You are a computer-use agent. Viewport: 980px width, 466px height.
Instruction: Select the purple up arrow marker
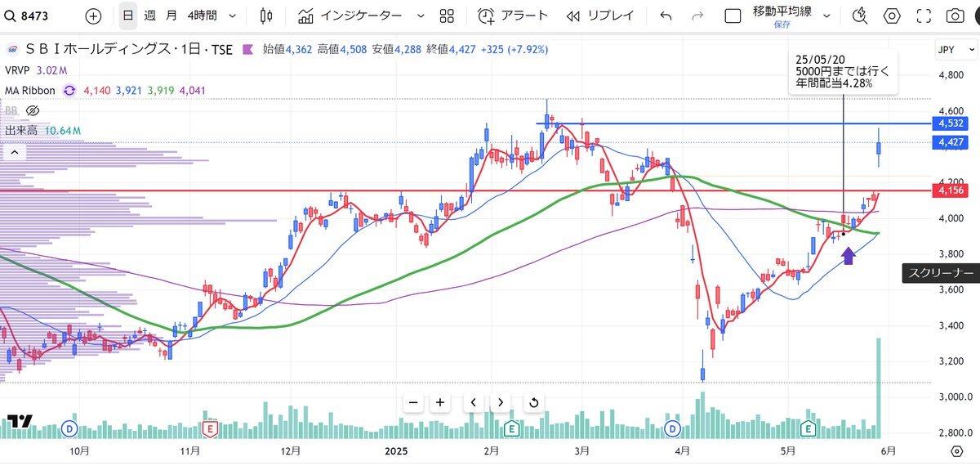point(849,254)
